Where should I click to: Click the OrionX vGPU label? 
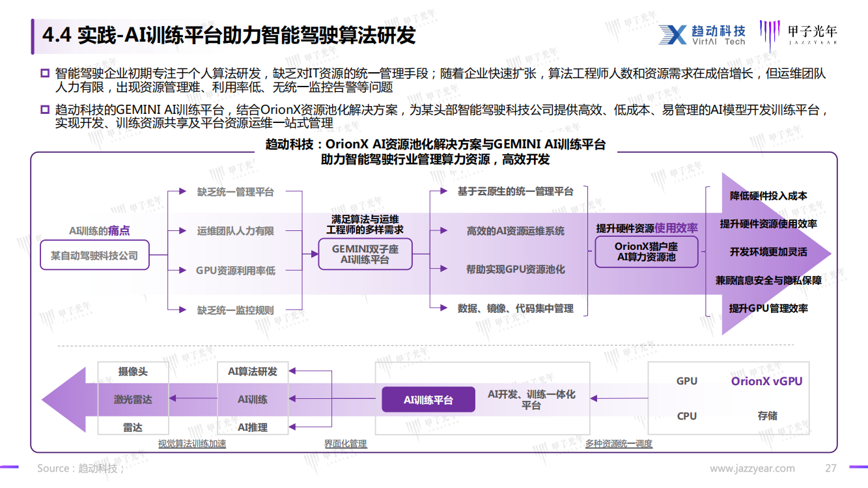(767, 381)
